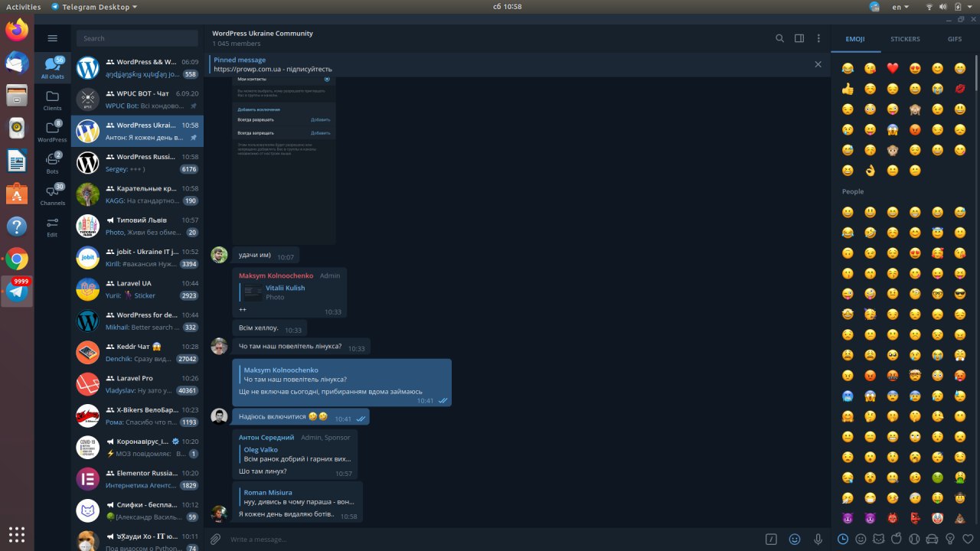Insert the red heart emoji
This screenshot has width=980, height=551.
[892, 68]
